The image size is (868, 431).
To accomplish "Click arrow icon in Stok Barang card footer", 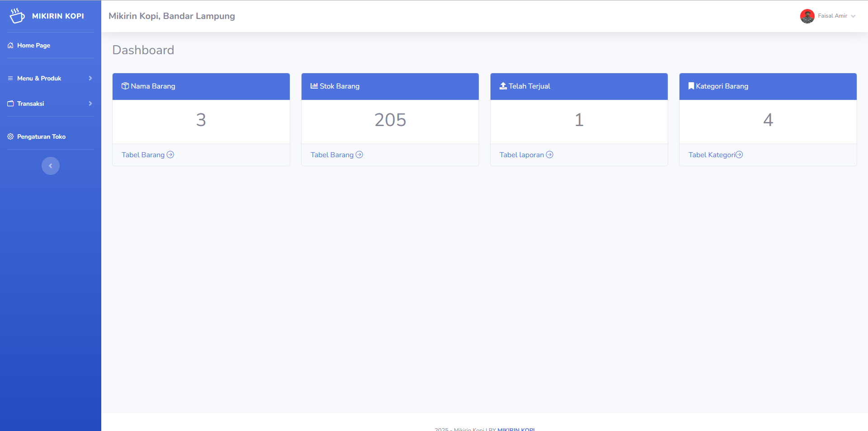I will click(x=359, y=155).
